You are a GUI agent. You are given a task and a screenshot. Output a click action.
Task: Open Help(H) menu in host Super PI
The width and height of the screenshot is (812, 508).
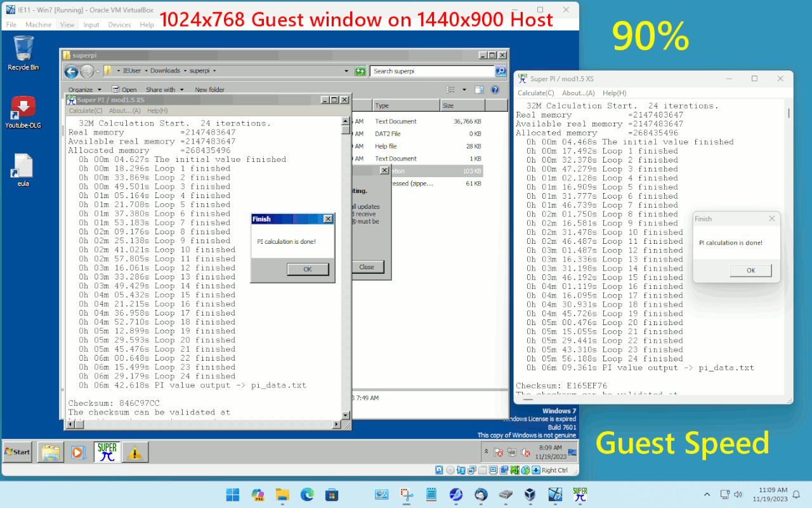pyautogui.click(x=614, y=93)
